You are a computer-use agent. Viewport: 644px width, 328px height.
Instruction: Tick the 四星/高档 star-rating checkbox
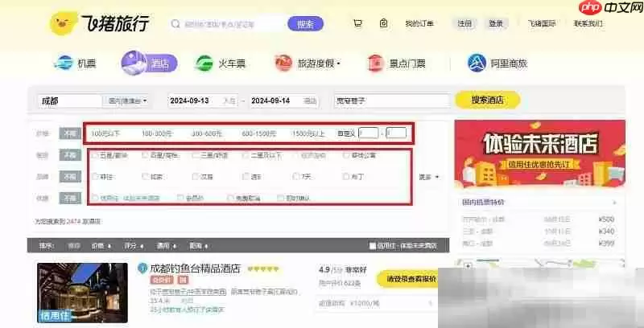[145, 155]
